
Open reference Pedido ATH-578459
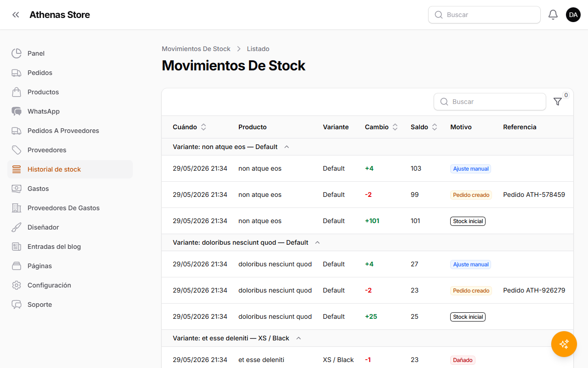point(534,195)
